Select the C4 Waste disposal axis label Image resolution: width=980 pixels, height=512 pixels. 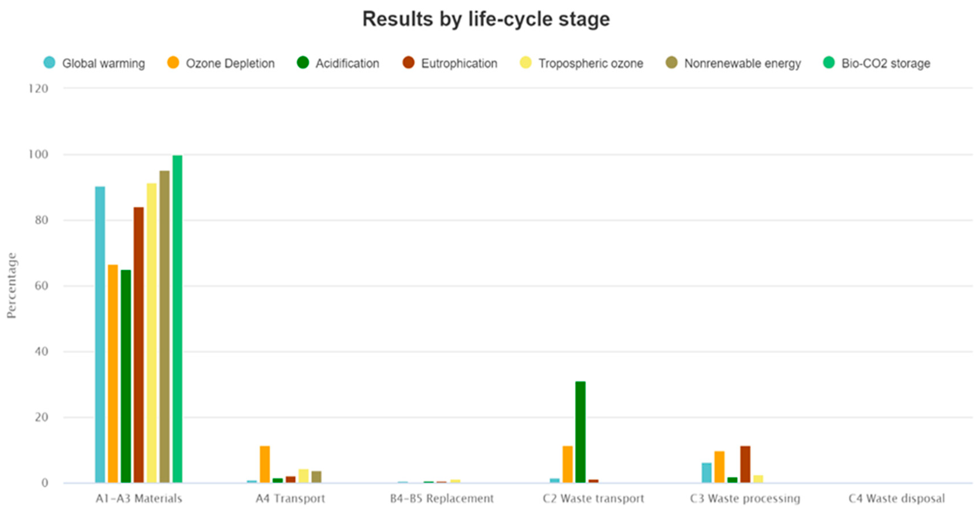896,498
